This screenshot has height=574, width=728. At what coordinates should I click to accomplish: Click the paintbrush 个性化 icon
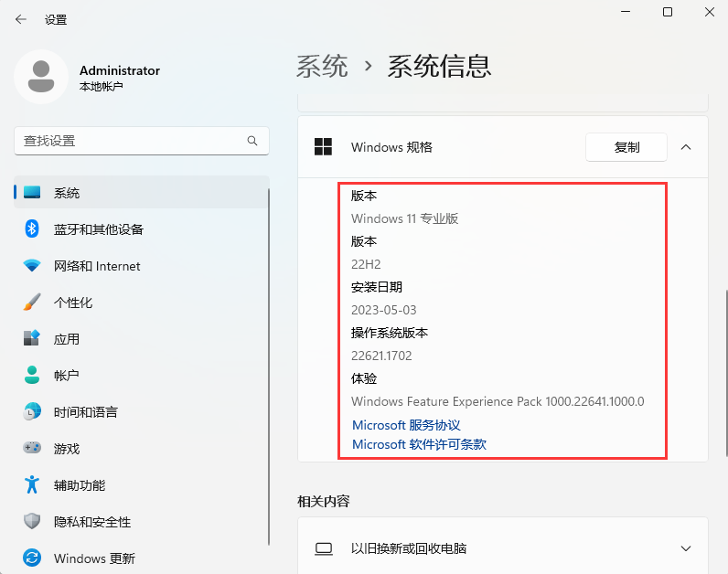pyautogui.click(x=32, y=302)
